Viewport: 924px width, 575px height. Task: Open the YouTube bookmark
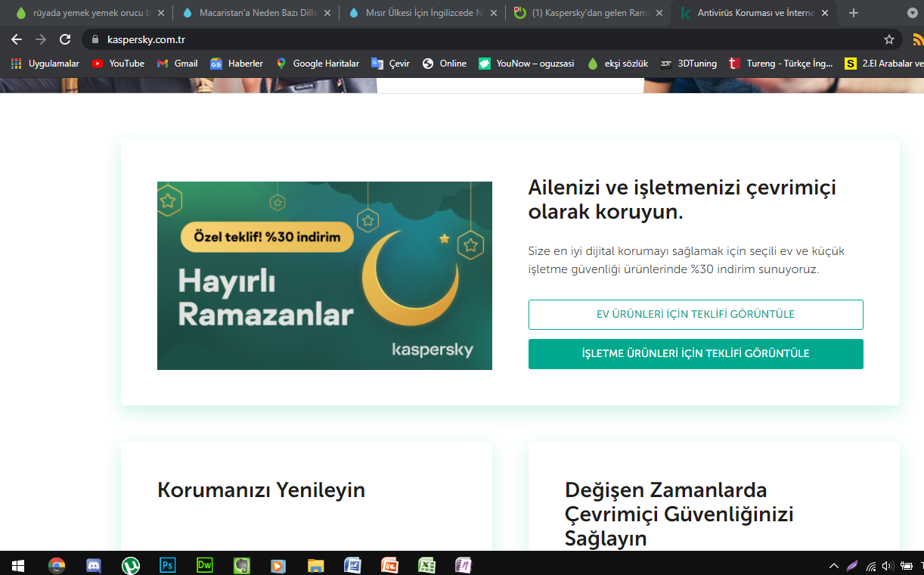tap(118, 64)
